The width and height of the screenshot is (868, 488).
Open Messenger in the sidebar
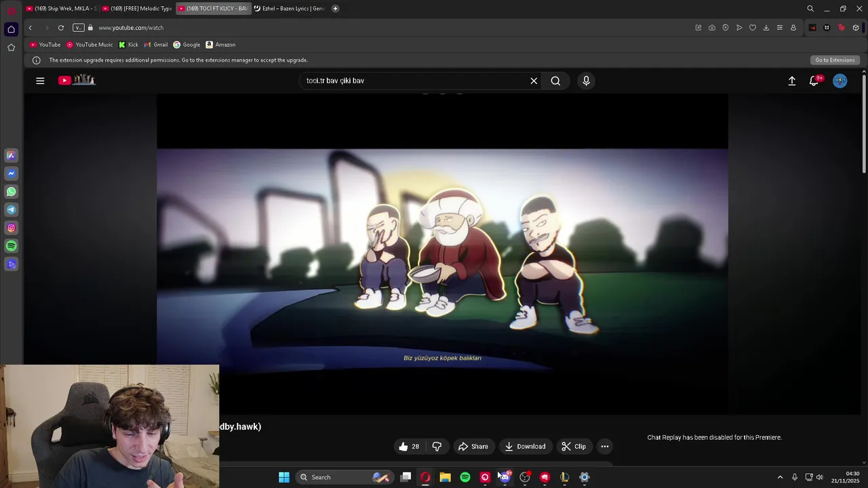click(11, 174)
